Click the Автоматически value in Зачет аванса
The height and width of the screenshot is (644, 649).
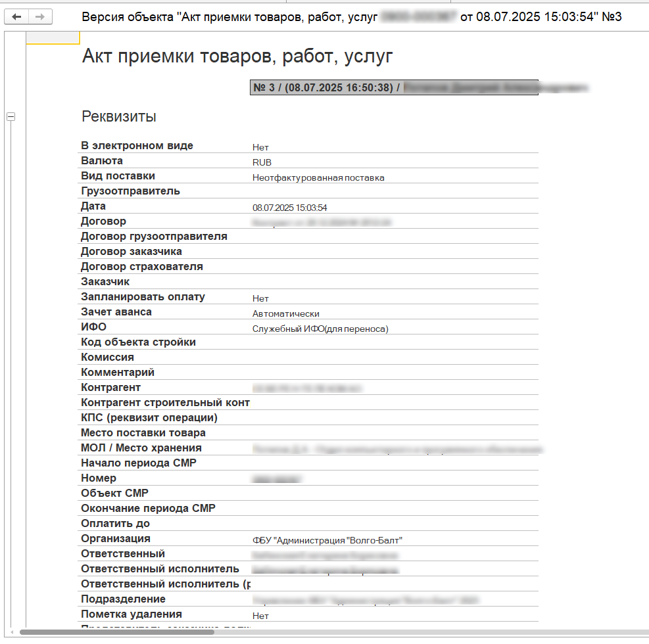286,314
